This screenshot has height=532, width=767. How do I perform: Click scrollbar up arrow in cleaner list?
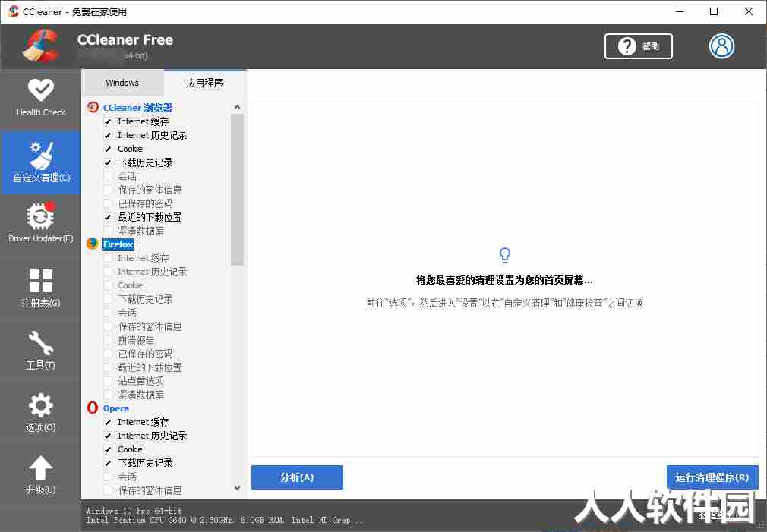coord(237,107)
